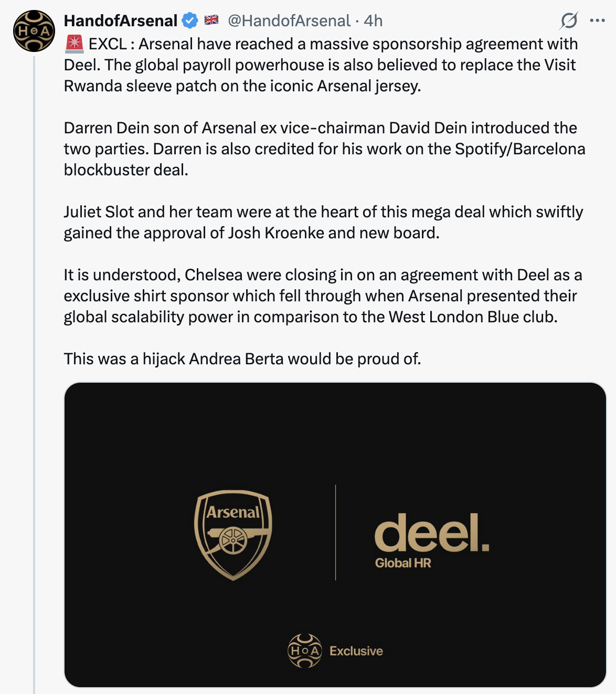The width and height of the screenshot is (616, 694).
Task: Click the UK flag badge beside the name
Action: [211, 20]
